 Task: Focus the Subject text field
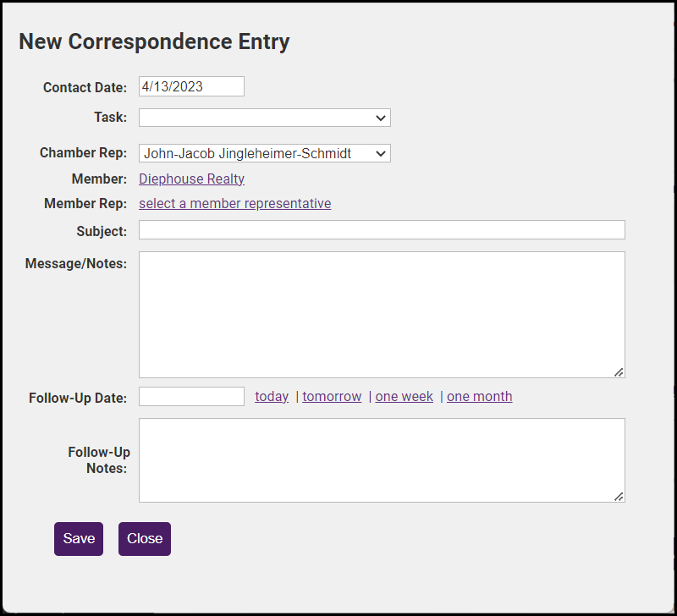[x=382, y=230]
